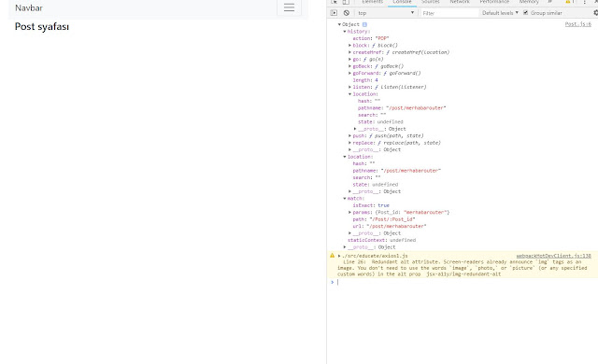Expand the push function entry

coord(349,135)
